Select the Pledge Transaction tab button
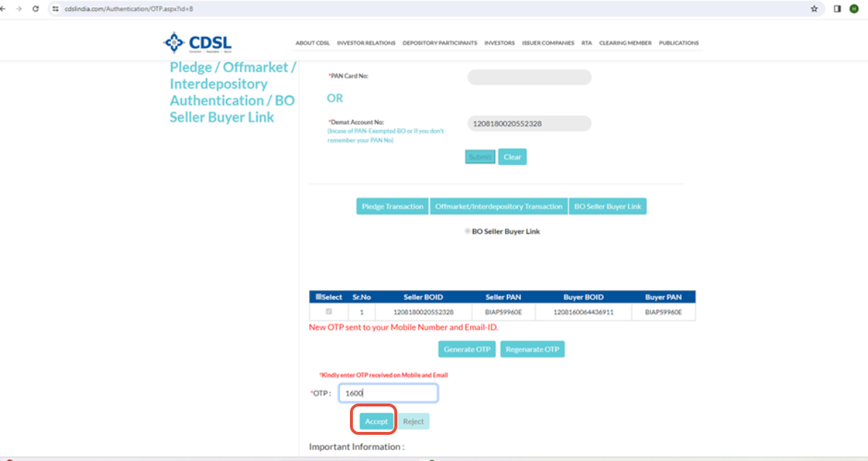The image size is (868, 461). coord(392,207)
